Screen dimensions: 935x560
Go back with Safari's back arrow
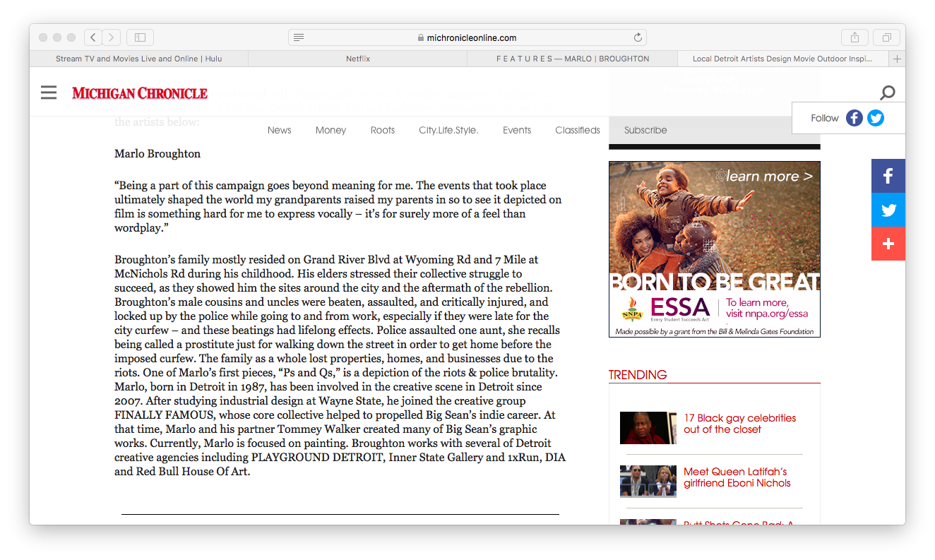tap(93, 37)
